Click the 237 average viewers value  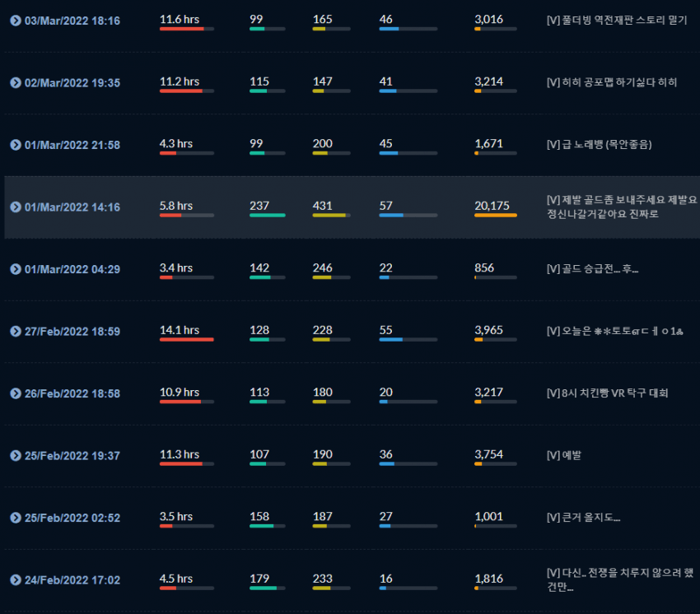[x=259, y=206]
